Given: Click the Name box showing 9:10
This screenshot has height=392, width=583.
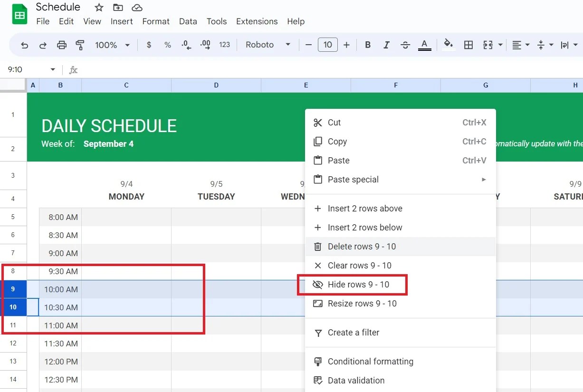Looking at the screenshot, I should 19,69.
